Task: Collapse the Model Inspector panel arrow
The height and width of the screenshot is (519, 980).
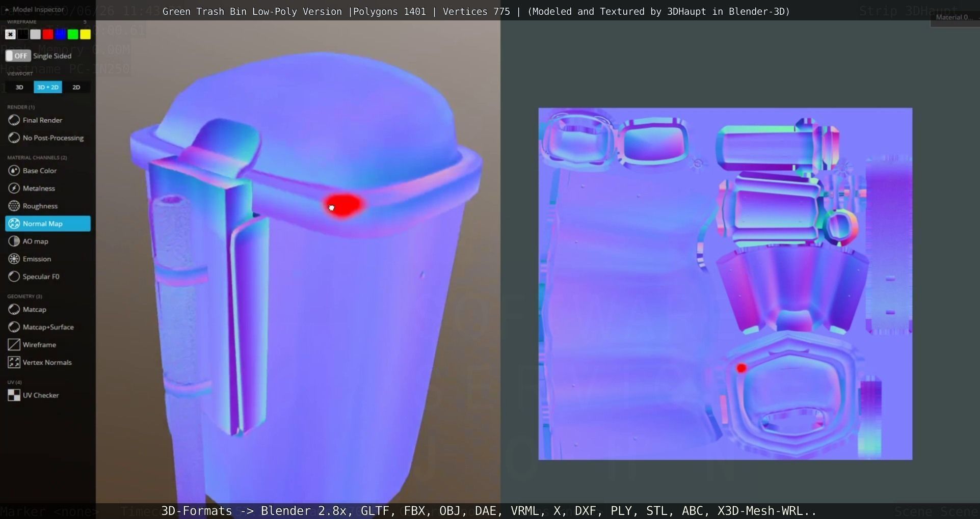Action: pyautogui.click(x=7, y=10)
